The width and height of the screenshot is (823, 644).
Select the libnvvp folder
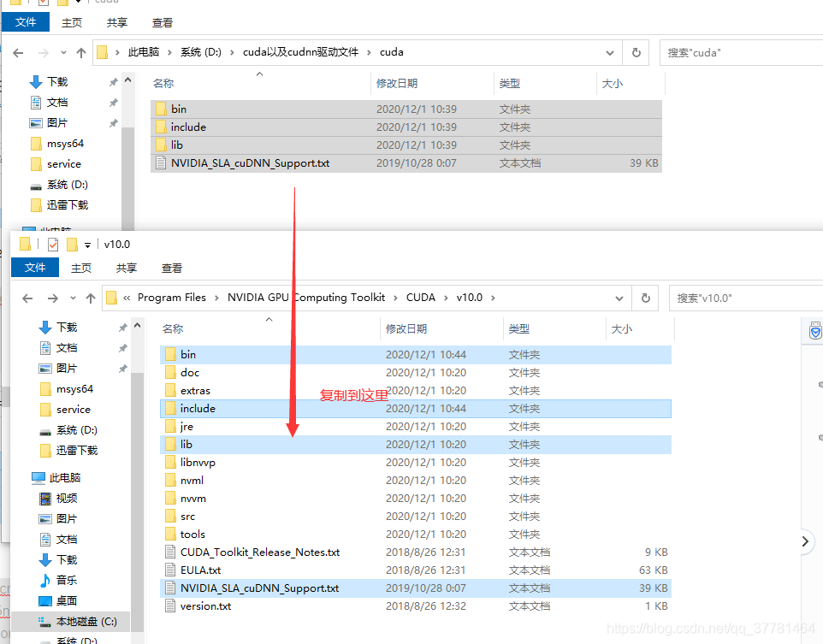(x=415, y=463)
